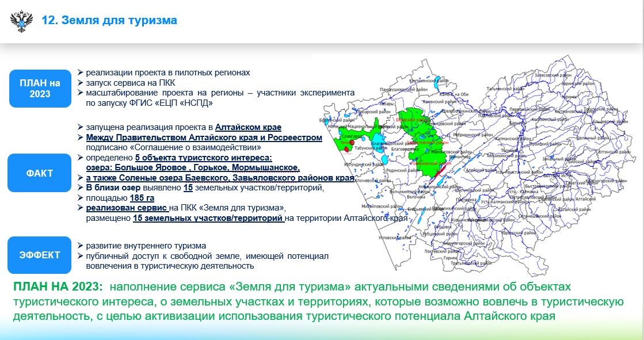644x340 pixels.
Task: Click the Rosreestr double-headed eagle emblem
Action: pos(21,21)
